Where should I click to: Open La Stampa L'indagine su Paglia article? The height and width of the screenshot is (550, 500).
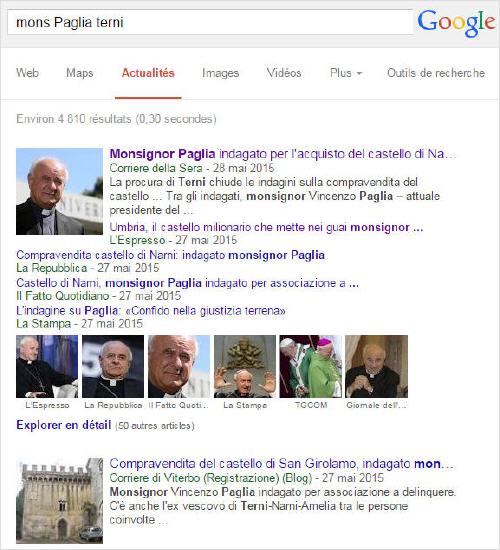pos(151,310)
